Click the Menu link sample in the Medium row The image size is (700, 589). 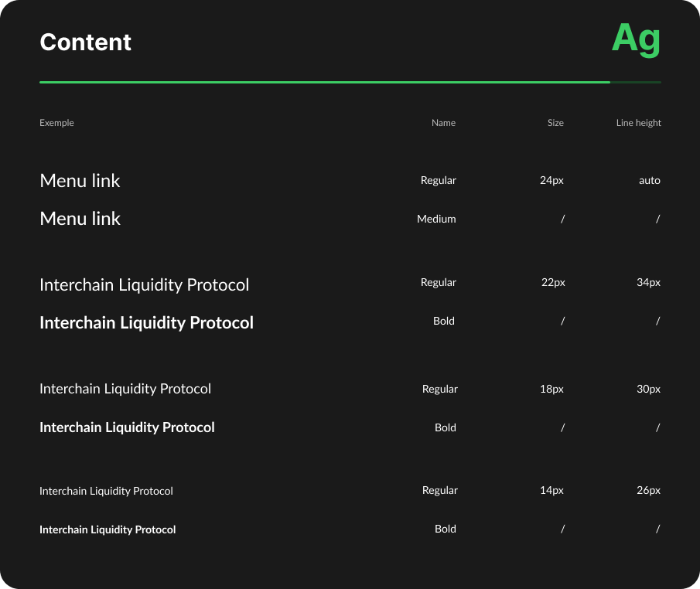coord(80,219)
